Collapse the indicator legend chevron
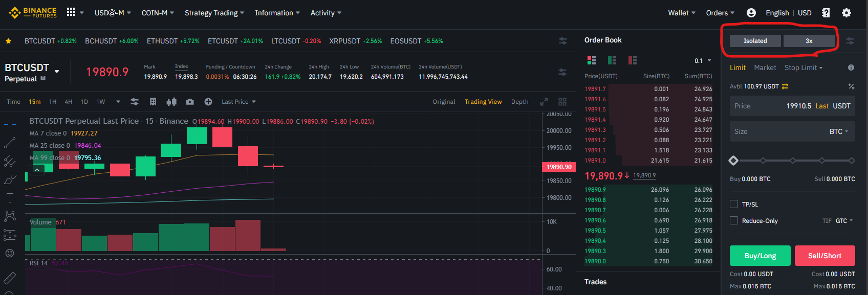The width and height of the screenshot is (868, 295). [37, 170]
